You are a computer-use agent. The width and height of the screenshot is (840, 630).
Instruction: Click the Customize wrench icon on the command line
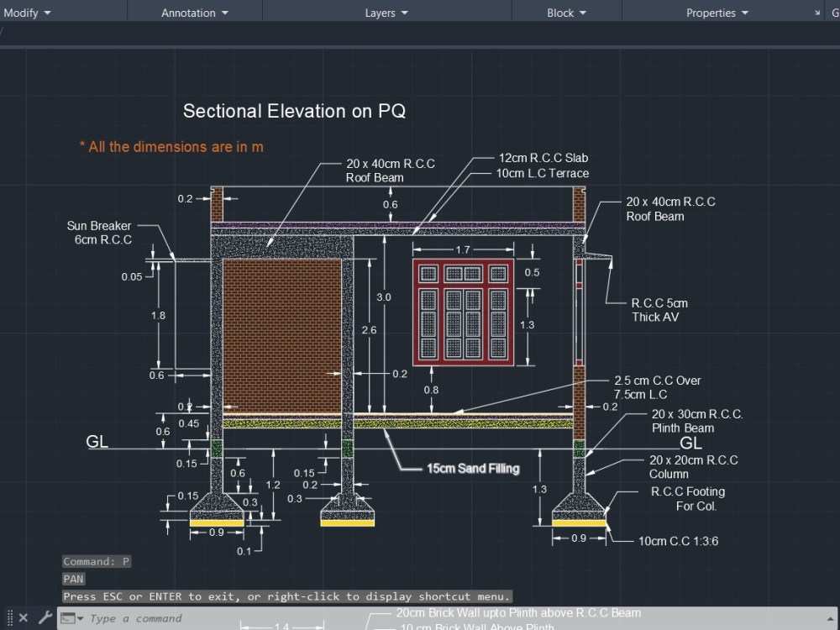point(45,617)
